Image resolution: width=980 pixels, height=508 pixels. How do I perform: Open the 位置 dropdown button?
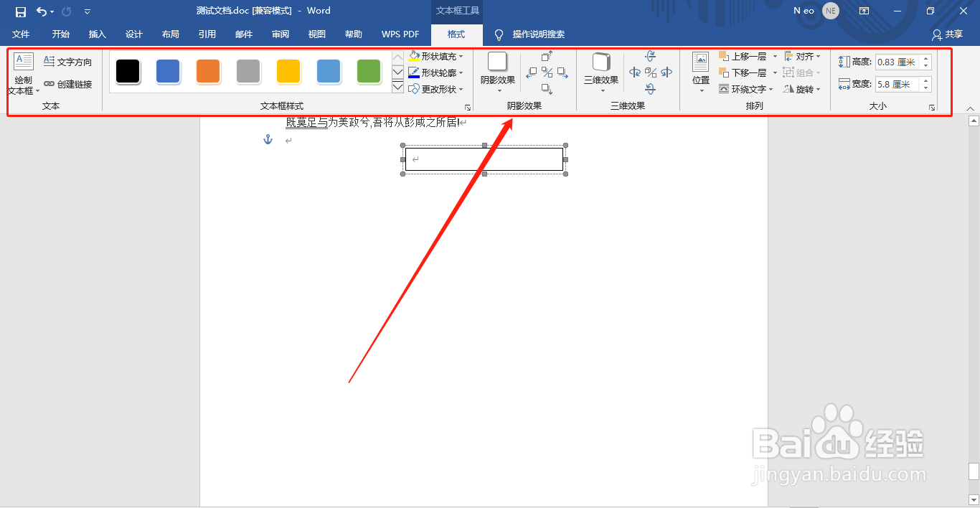(x=701, y=73)
